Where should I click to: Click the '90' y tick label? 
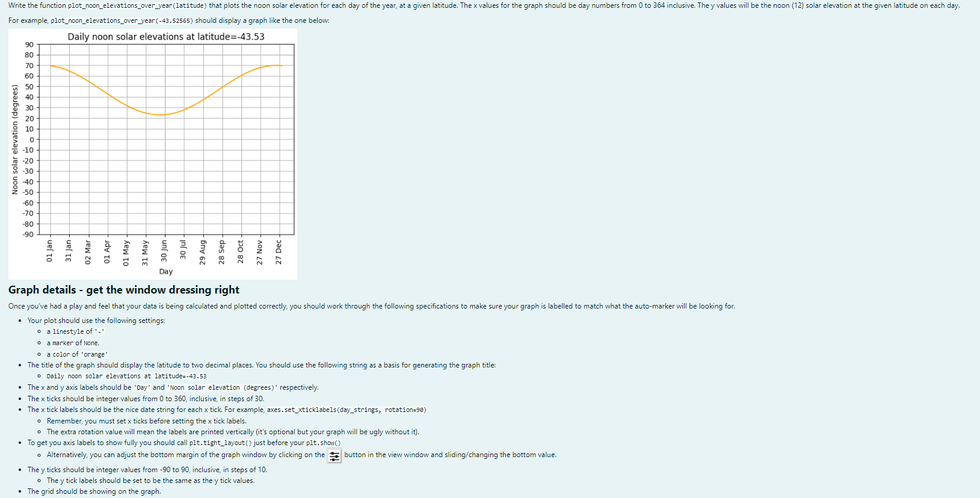point(29,45)
